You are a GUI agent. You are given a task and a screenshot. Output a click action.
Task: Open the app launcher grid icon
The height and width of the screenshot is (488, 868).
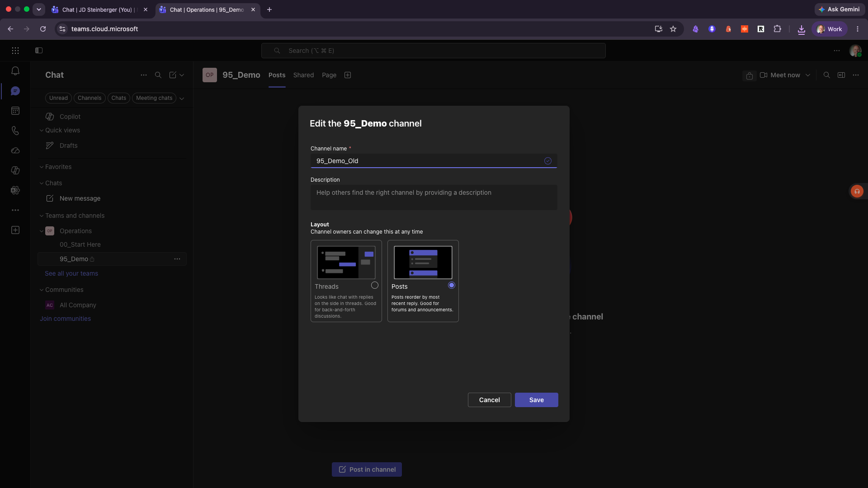click(15, 51)
